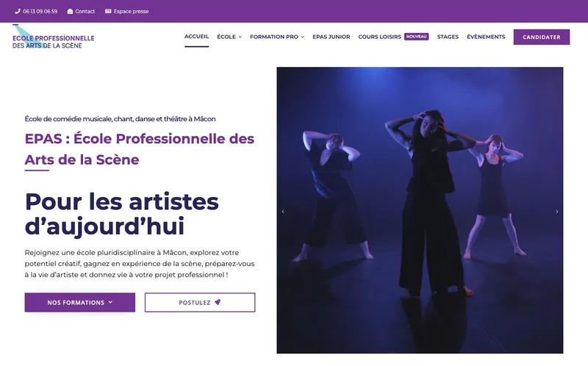
Task: Click the NOUVEAU badge beside Cours Loisirs
Action: 416,36
